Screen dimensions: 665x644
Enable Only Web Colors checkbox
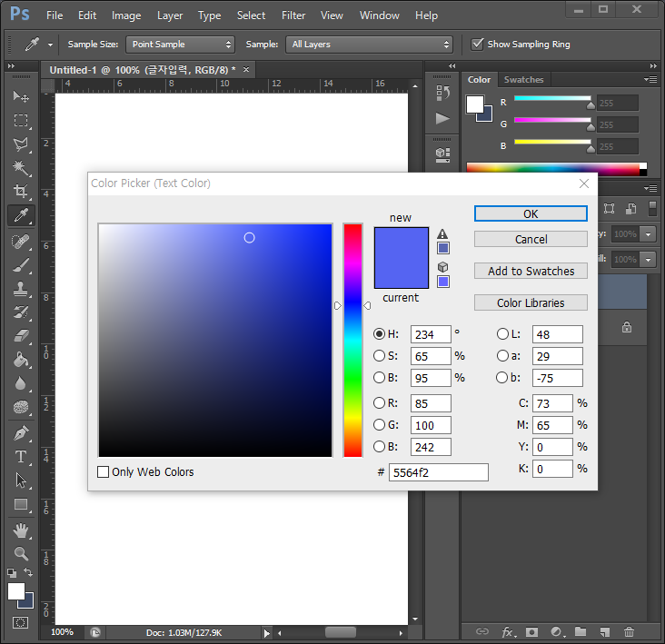pyautogui.click(x=103, y=471)
